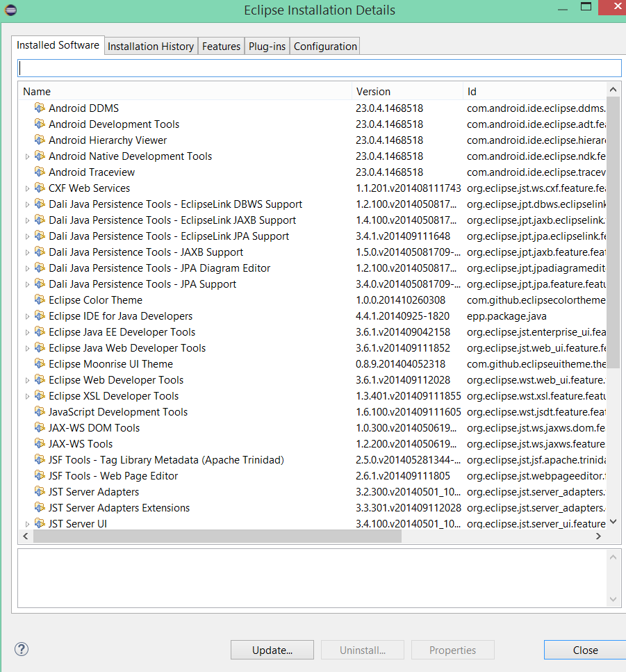
Task: Expand the CXF Web Services node
Action: [27, 188]
